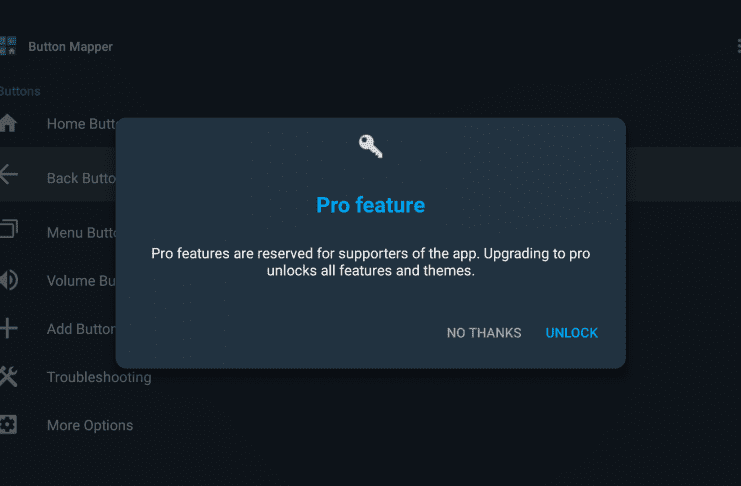The image size is (741, 486).
Task: Select the home icon for Home Button
Action: (x=8, y=123)
